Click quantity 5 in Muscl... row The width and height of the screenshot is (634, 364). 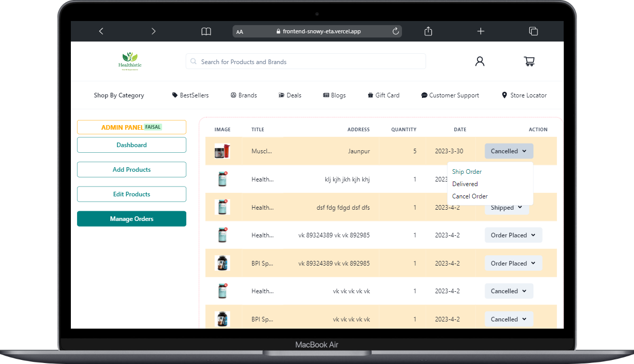415,151
